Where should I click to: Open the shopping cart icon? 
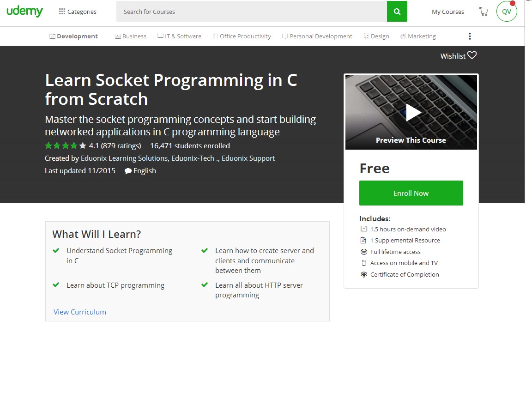pos(484,12)
